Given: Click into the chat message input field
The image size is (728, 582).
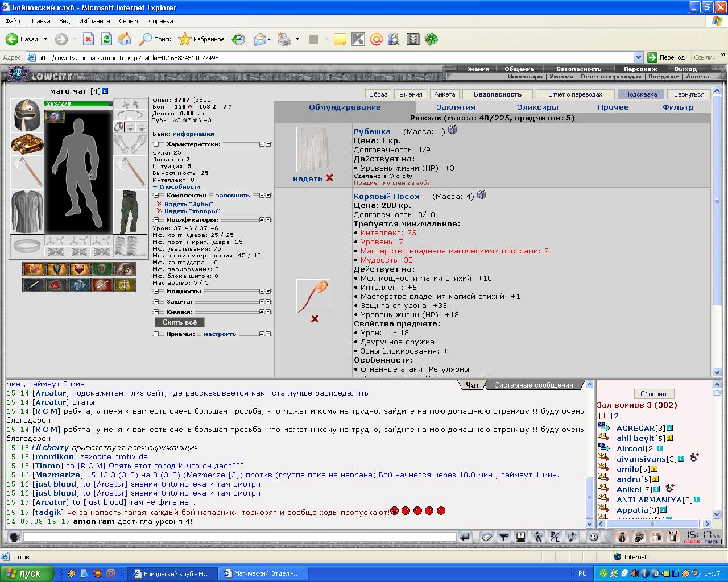Looking at the screenshot, I should tap(239, 537).
